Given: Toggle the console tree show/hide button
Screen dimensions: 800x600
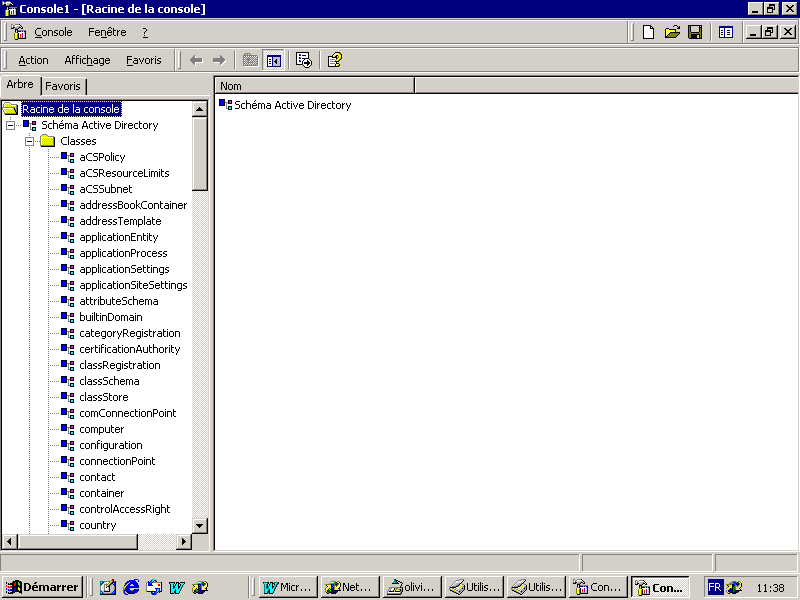Looking at the screenshot, I should click(x=273, y=60).
